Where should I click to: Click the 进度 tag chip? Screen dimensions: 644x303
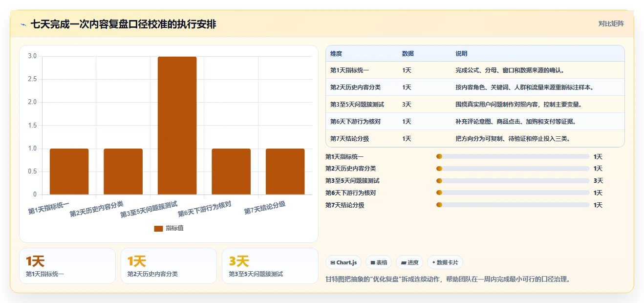point(409,262)
